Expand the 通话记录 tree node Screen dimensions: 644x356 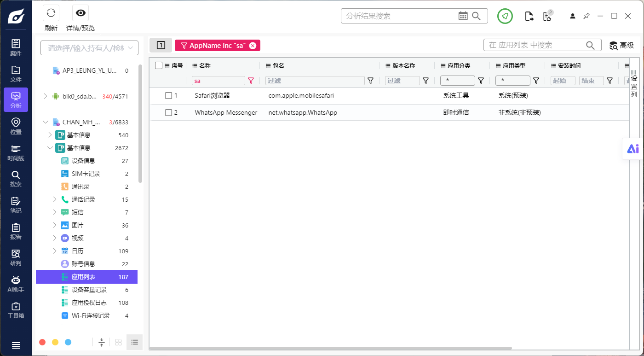click(54, 199)
